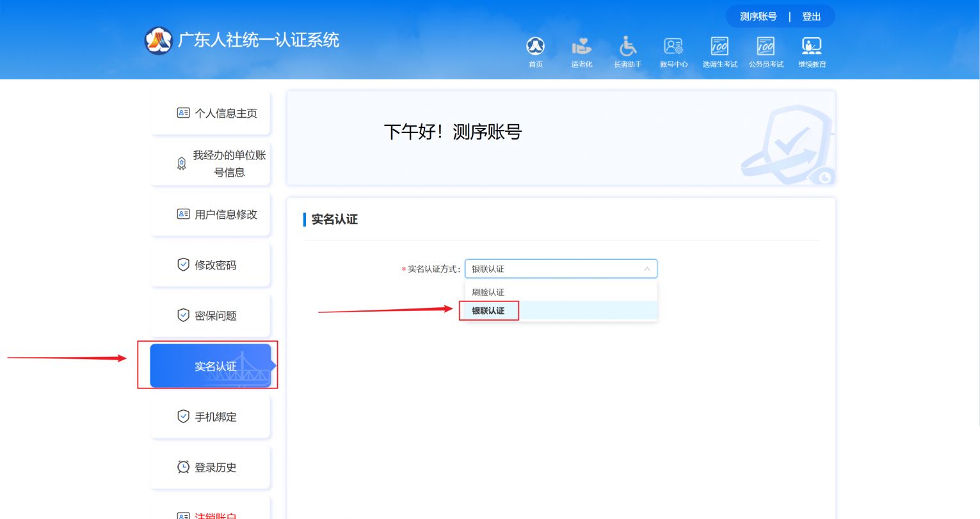980x519 pixels.
Task: Choose 银联认证 option in dropdown
Action: 488,311
